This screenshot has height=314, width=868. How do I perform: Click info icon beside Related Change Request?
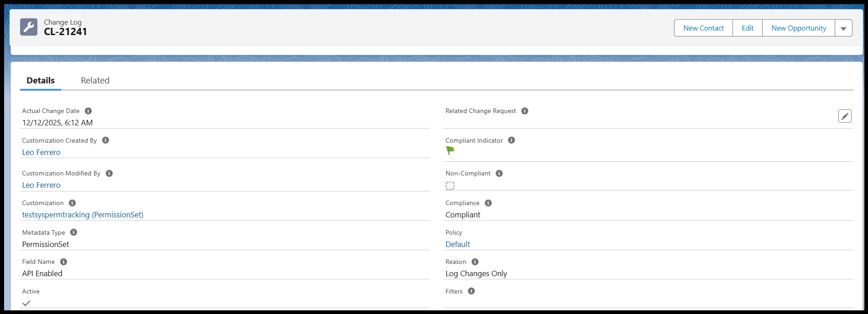click(525, 111)
